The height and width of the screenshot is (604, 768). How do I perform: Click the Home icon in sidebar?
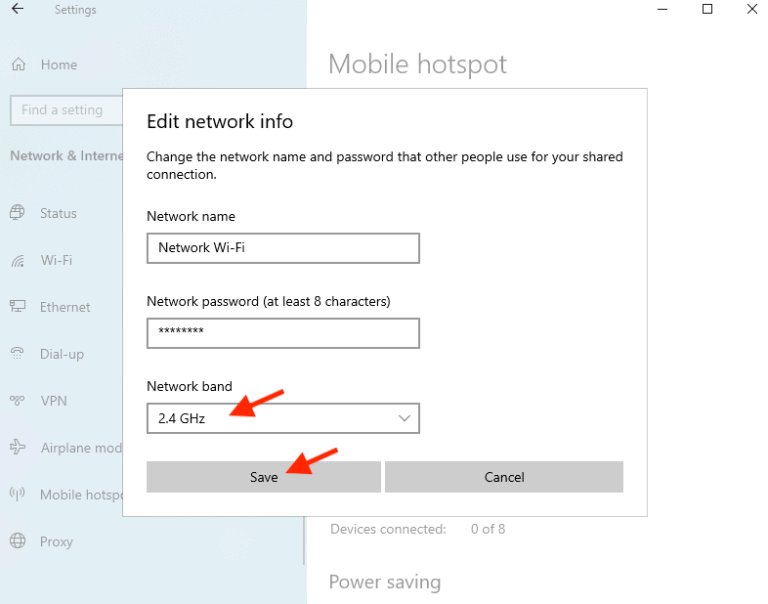pyautogui.click(x=18, y=65)
